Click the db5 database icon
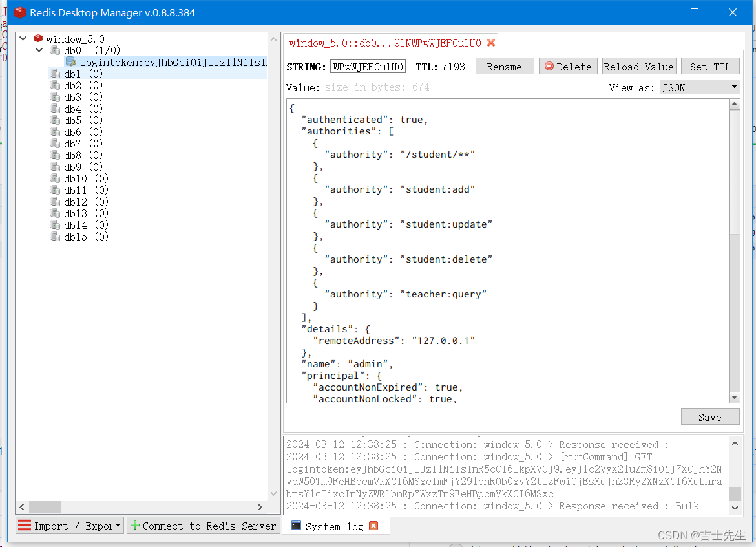756x547 pixels. pos(56,120)
